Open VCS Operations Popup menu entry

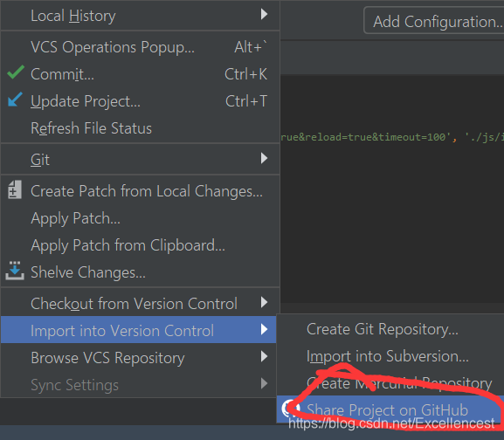[x=140, y=47]
